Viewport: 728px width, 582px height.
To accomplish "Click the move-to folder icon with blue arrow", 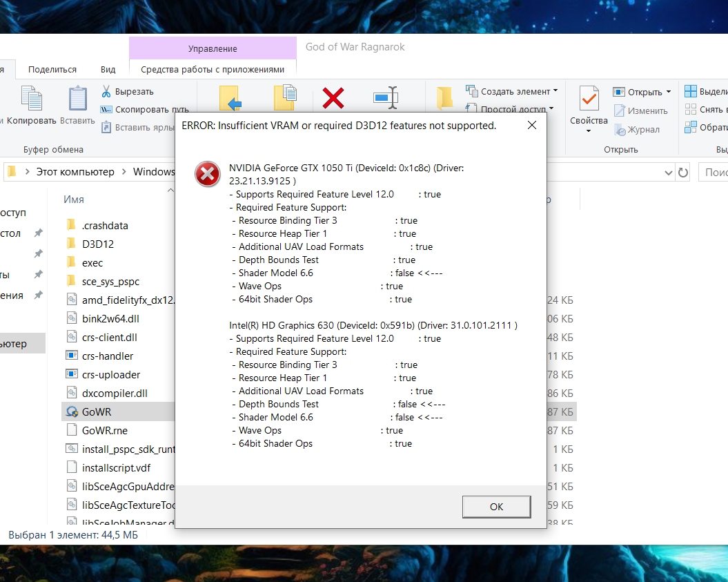I will click(x=229, y=98).
